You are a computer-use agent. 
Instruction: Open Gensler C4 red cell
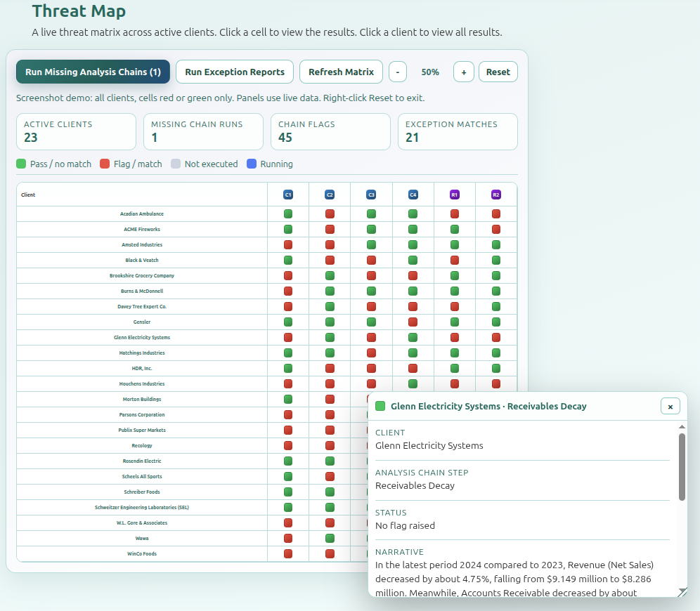coord(413,322)
